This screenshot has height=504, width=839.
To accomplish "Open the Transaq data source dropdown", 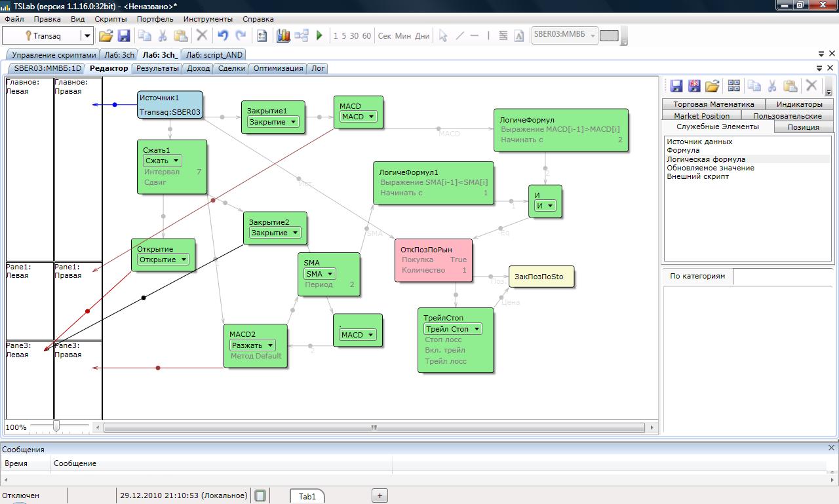I will (x=87, y=36).
